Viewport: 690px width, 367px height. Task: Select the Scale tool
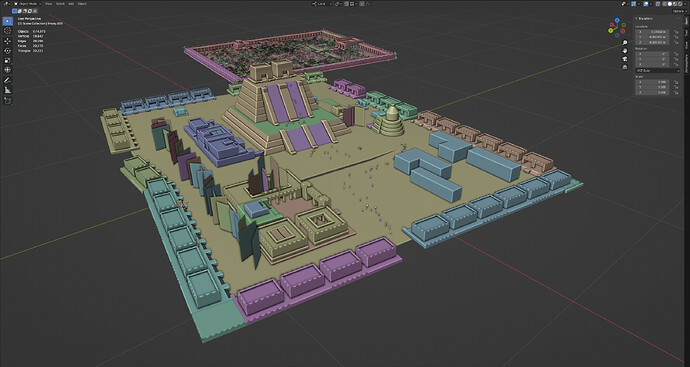7,60
